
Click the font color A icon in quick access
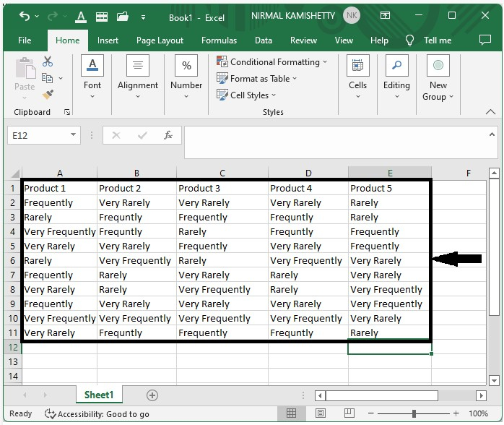coord(81,17)
